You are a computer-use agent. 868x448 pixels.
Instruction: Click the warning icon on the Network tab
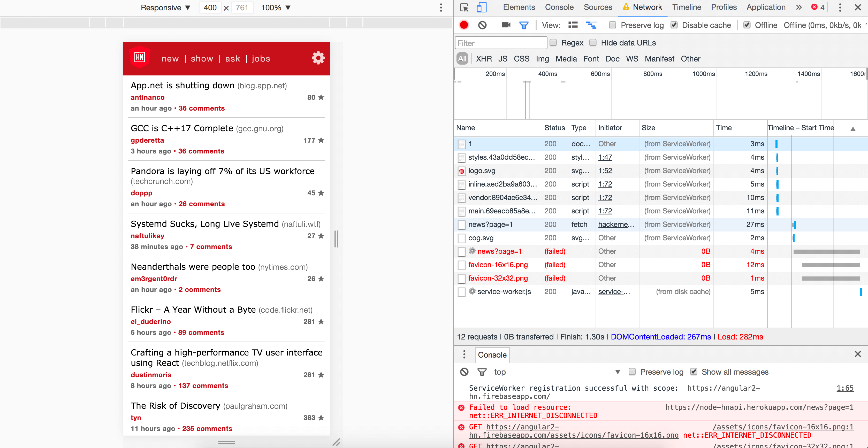pos(626,7)
